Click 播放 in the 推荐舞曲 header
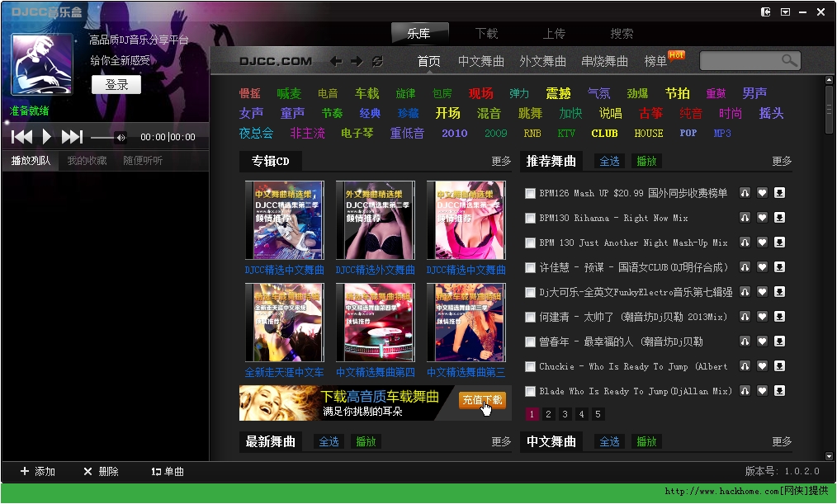The height and width of the screenshot is (504, 837). 646,161
